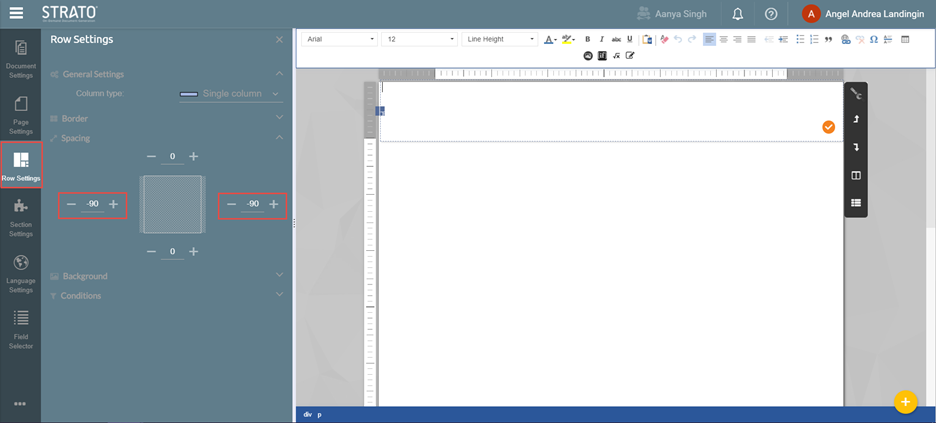Open Language Settings in the sidebar

[x=20, y=273]
